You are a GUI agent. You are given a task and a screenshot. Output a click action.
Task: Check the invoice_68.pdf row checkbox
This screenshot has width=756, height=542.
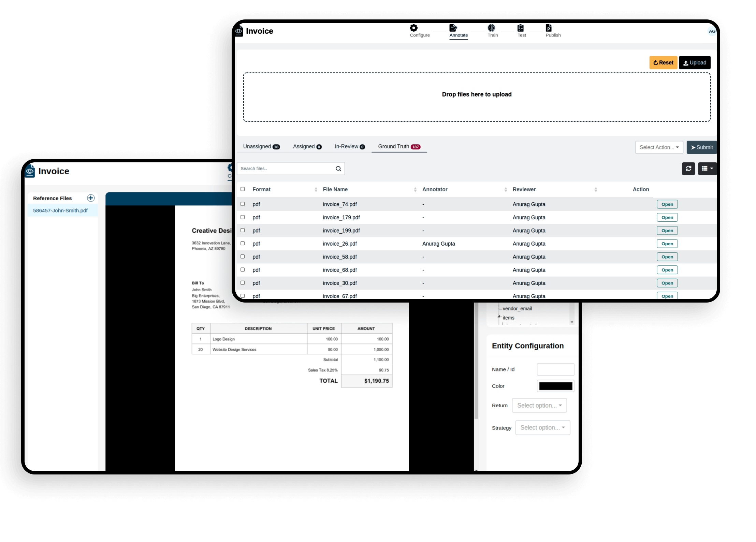click(x=243, y=269)
